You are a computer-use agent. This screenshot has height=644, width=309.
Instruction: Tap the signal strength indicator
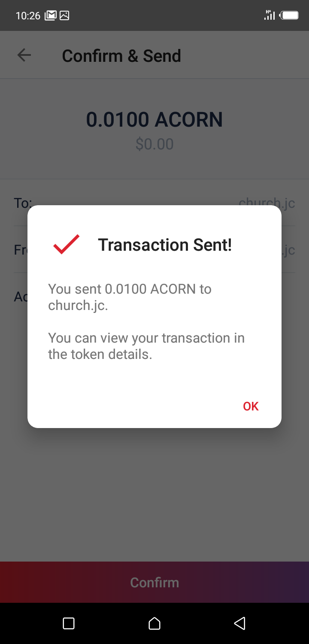click(270, 15)
